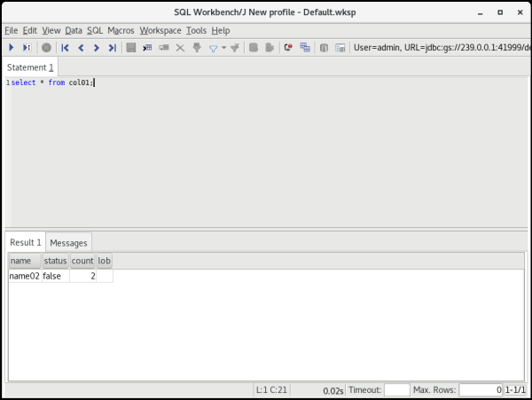Image resolution: width=532 pixels, height=400 pixels.
Task: Open the File menu
Action: (x=11, y=30)
